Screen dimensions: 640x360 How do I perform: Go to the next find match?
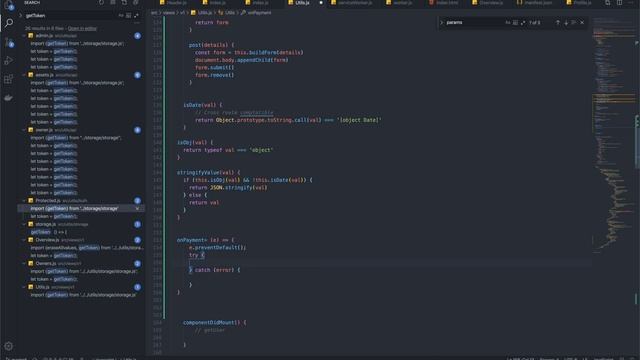pyautogui.click(x=566, y=23)
